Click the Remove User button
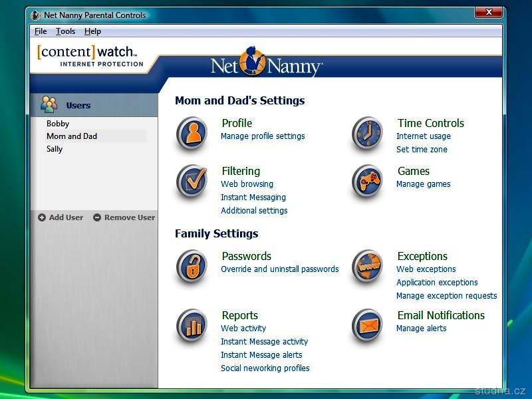This screenshot has width=532, height=399. tap(124, 217)
